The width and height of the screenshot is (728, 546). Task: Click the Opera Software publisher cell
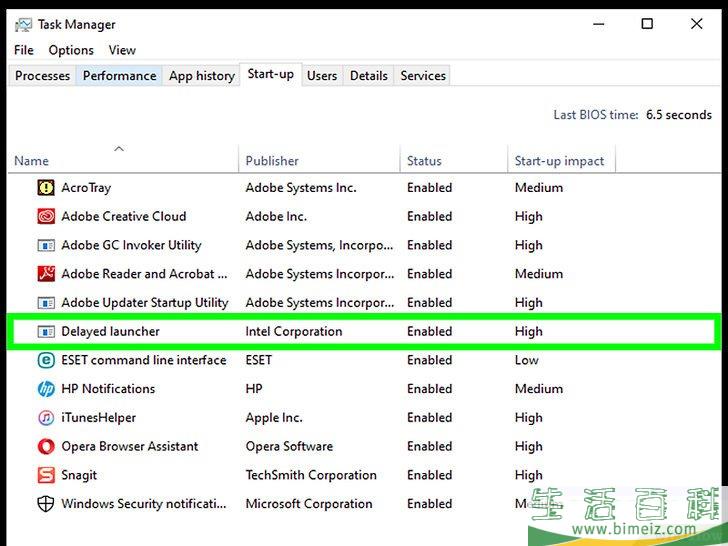tap(289, 447)
